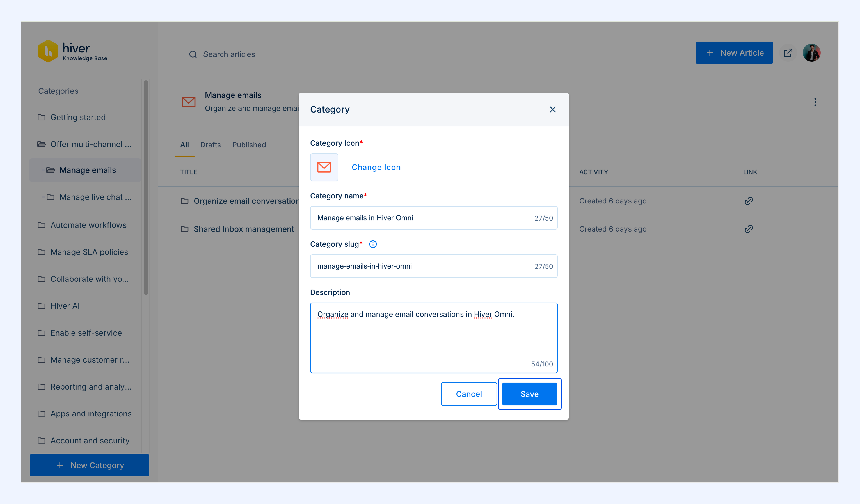
Task: Click the Reporting and analy... folder icon
Action: tap(41, 387)
